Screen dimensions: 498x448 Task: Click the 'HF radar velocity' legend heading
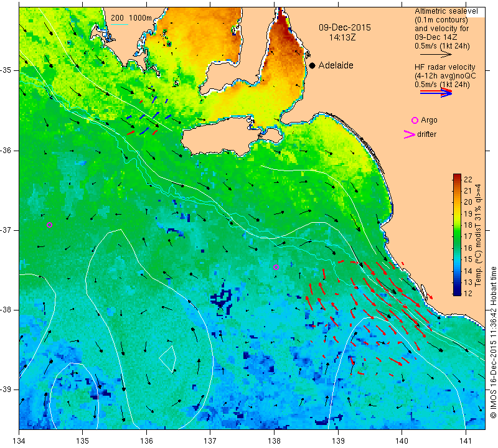(x=444, y=67)
